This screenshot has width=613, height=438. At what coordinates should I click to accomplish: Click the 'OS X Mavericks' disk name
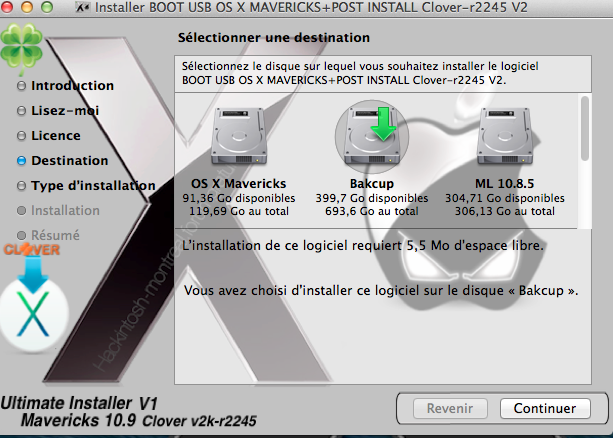[238, 183]
